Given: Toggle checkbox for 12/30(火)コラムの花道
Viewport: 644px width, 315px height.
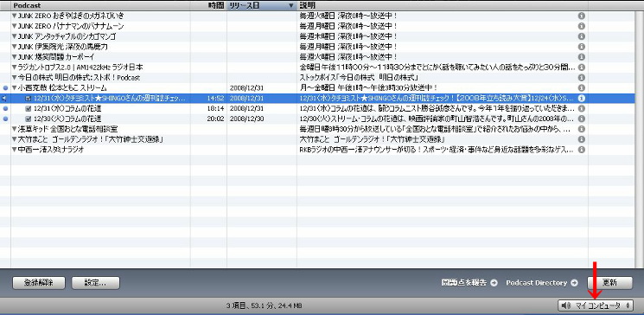Looking at the screenshot, I should tap(28, 119).
